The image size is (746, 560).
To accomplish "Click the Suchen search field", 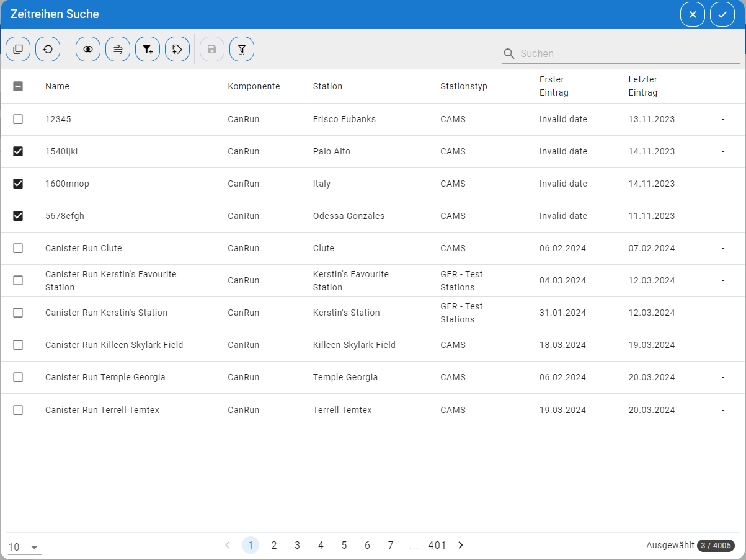I will [x=626, y=53].
